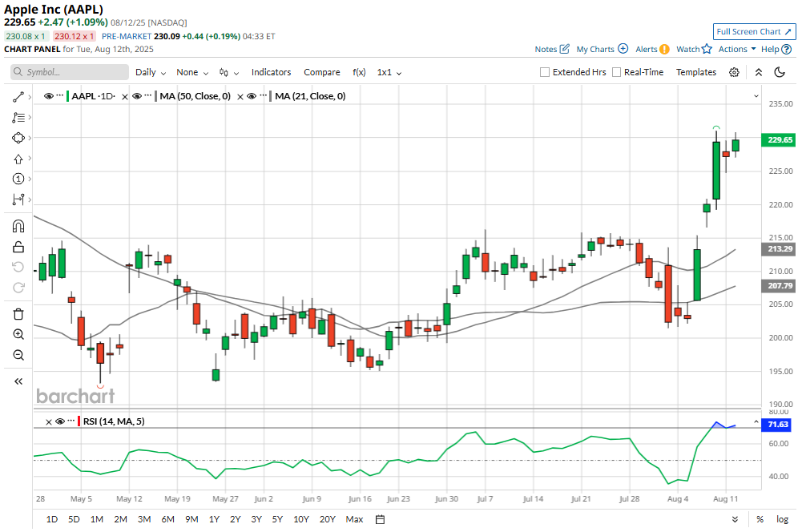Screen dimensions: 806x532
Task: Click the unlock drawings padlock icon
Action: [18, 248]
